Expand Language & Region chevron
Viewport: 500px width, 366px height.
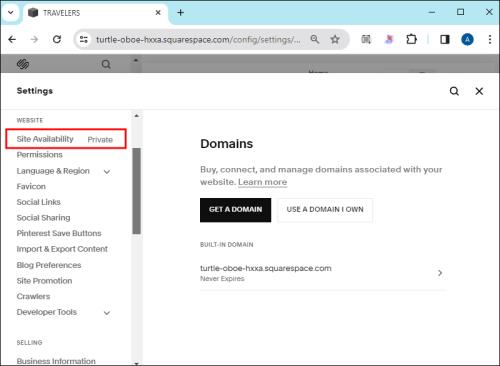pos(107,172)
